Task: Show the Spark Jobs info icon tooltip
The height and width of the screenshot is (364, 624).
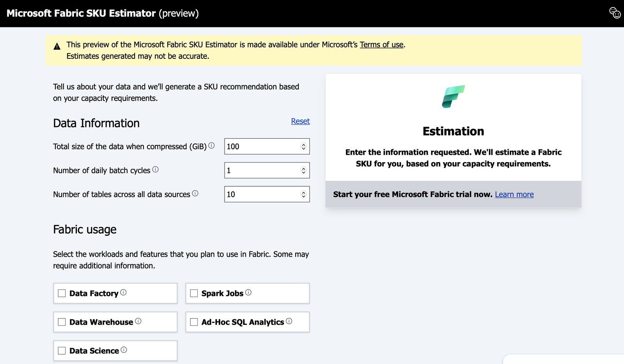Action: coord(248,292)
